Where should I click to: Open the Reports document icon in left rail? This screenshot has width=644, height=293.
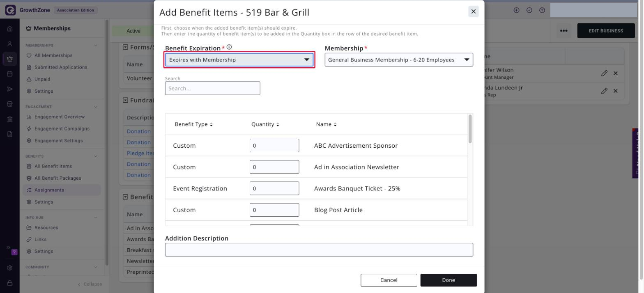pos(10,134)
